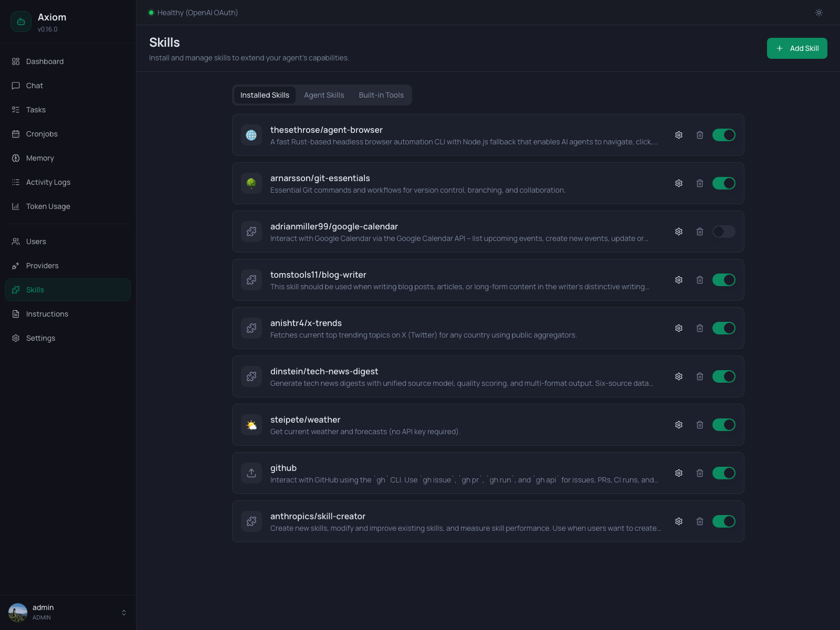This screenshot has width=840, height=630.
Task: Delete the tomstools11/blog-writer skill
Action: (x=700, y=280)
